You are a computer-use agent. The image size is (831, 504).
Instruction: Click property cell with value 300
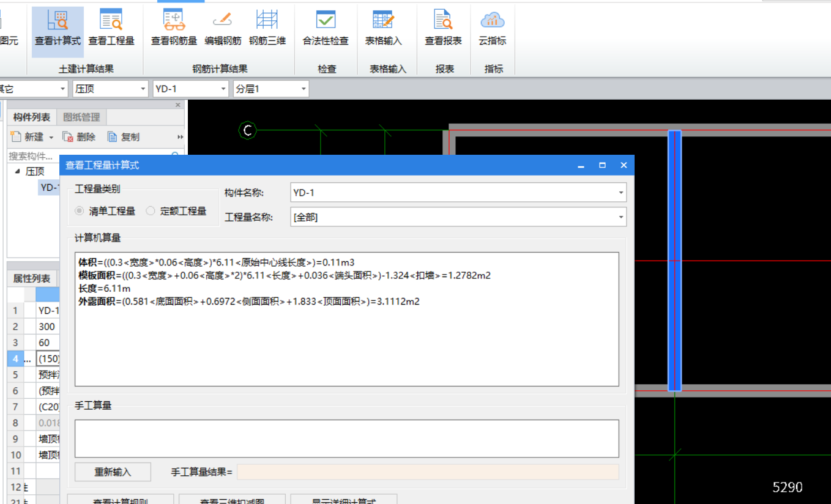[x=48, y=327]
